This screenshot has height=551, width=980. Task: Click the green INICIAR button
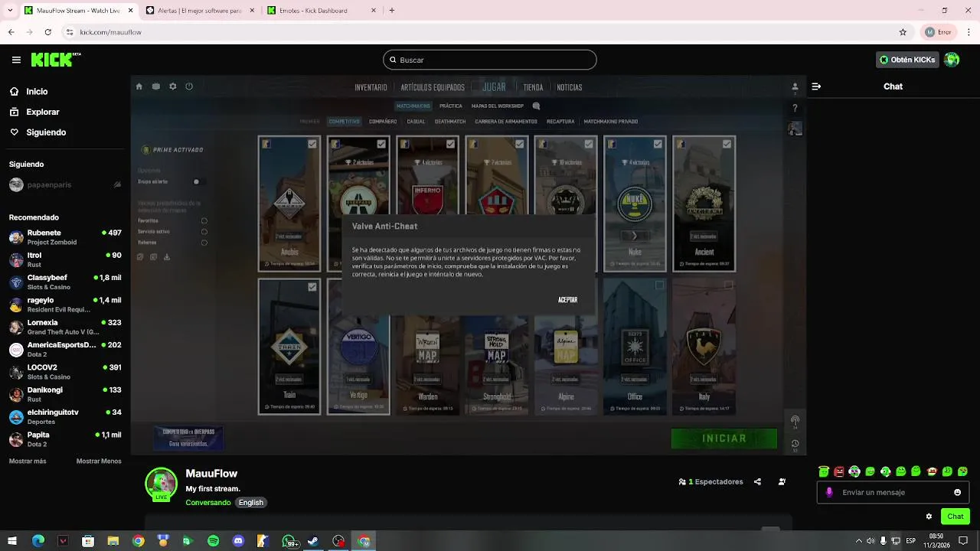(724, 439)
